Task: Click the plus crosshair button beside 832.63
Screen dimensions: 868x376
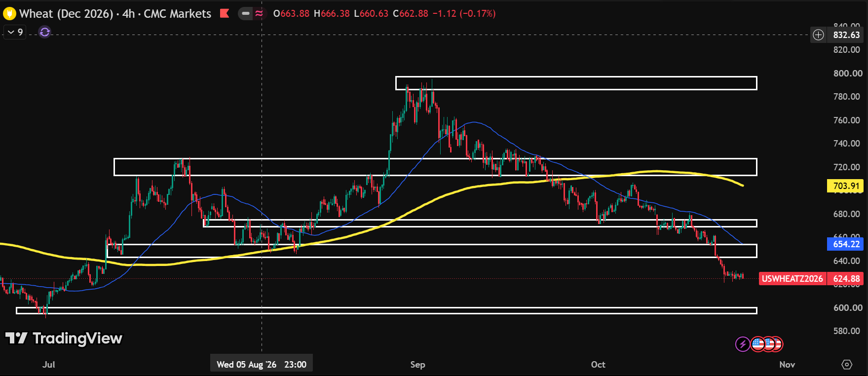Action: [x=818, y=35]
